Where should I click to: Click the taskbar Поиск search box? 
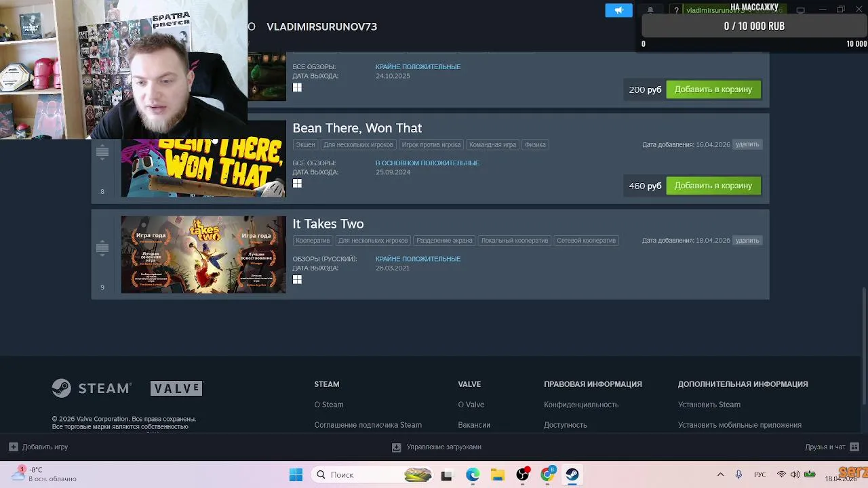[372, 475]
